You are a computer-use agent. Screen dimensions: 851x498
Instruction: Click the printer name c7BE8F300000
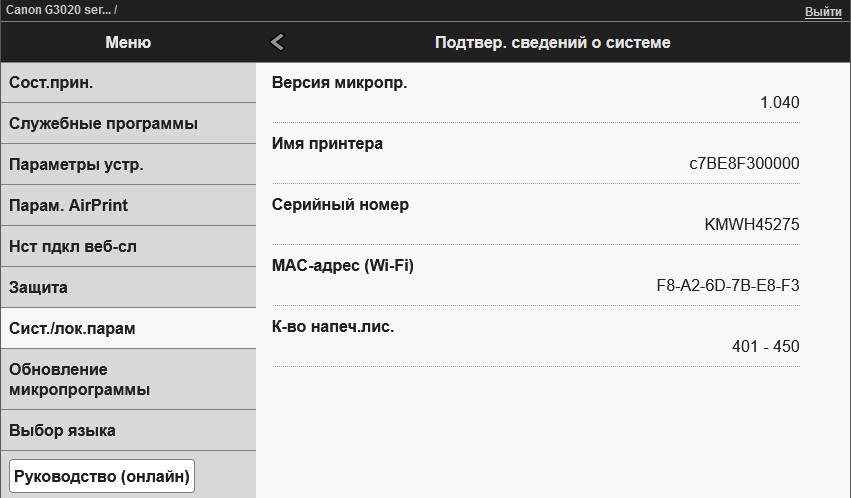pos(744,163)
